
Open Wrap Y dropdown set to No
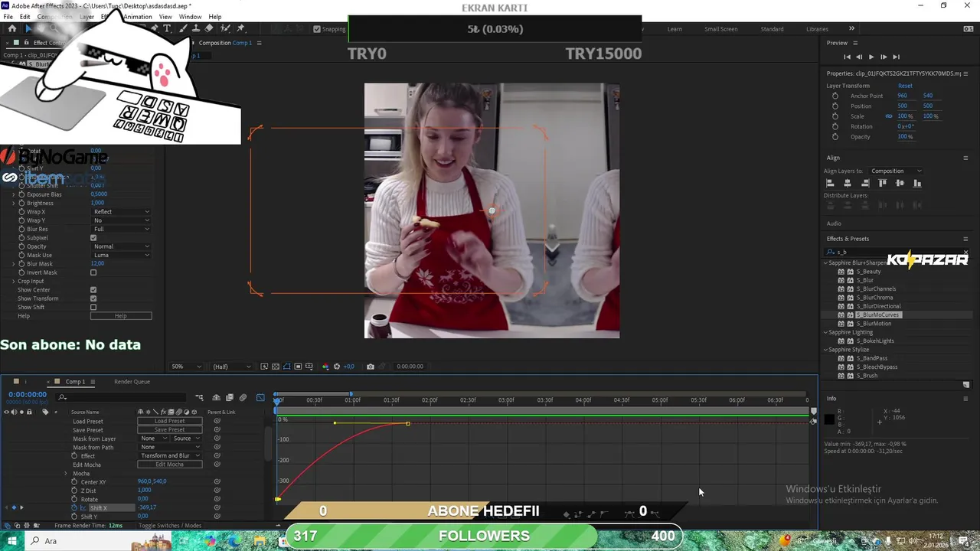(121, 220)
